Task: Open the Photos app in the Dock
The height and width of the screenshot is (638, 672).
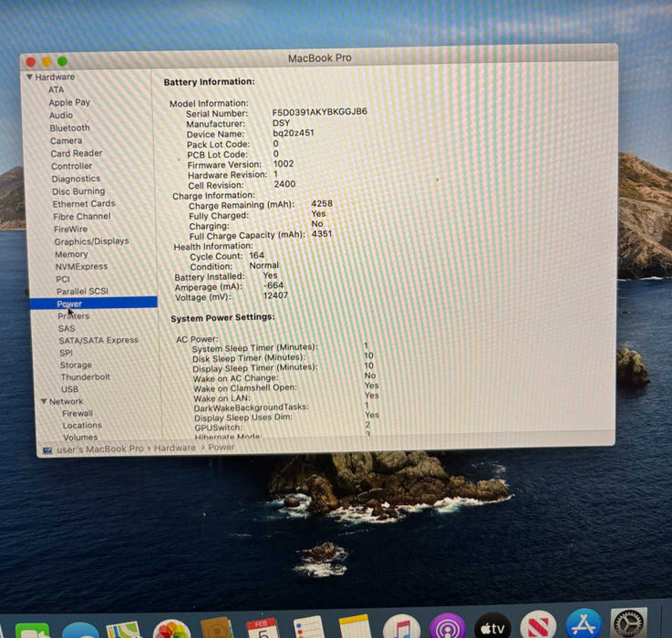Action: click(171, 629)
